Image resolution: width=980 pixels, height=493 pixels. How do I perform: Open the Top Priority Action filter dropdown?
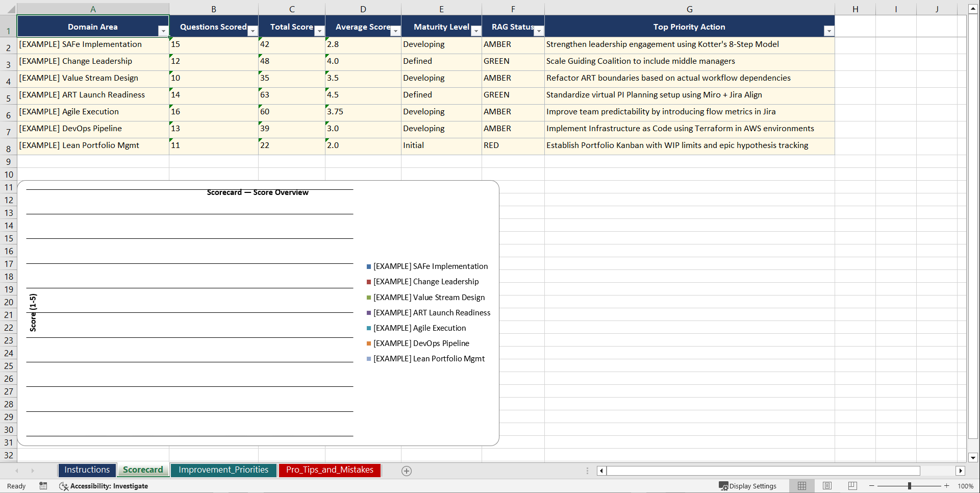tap(829, 31)
